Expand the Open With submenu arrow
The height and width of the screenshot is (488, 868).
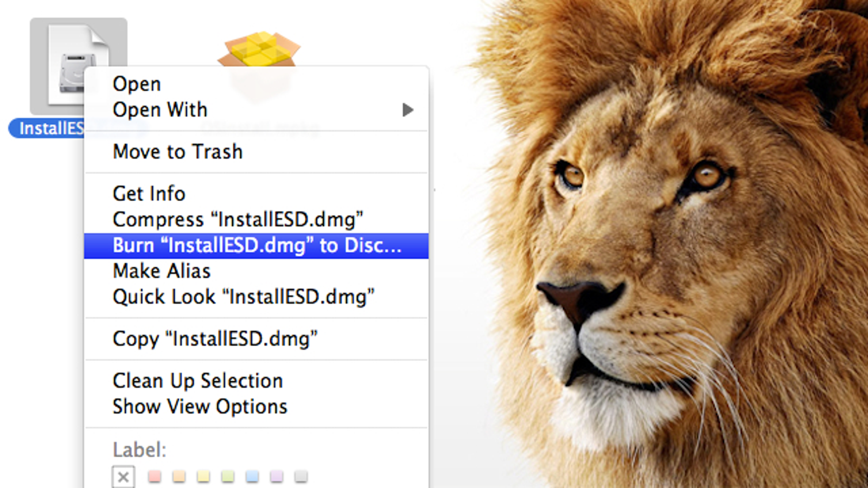coord(408,110)
